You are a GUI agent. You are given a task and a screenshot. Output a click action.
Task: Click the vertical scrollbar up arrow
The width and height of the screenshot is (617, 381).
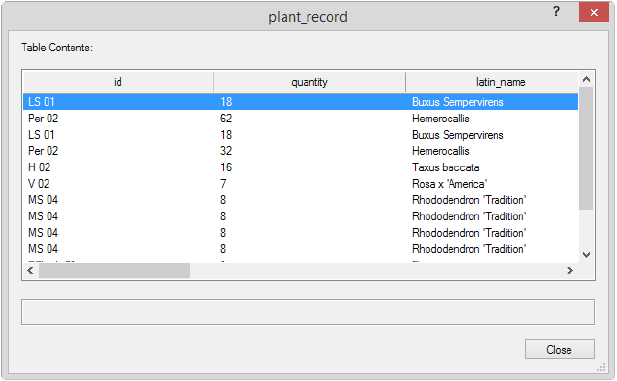click(x=586, y=80)
